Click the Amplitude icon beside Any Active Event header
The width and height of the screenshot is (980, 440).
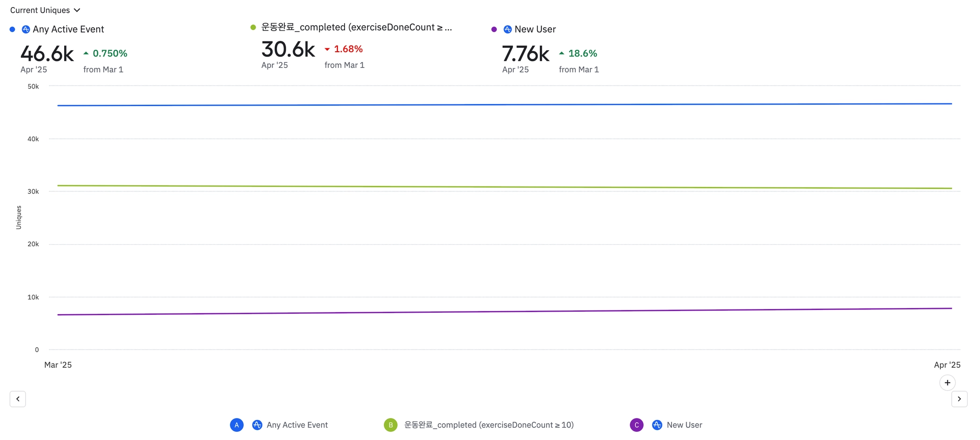pos(26,30)
